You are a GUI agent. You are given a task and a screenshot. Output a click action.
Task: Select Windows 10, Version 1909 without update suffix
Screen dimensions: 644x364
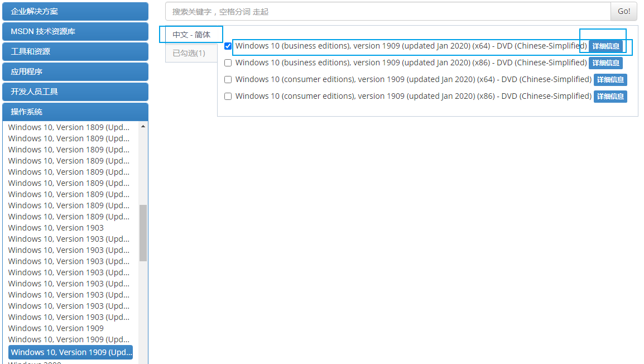click(x=56, y=328)
